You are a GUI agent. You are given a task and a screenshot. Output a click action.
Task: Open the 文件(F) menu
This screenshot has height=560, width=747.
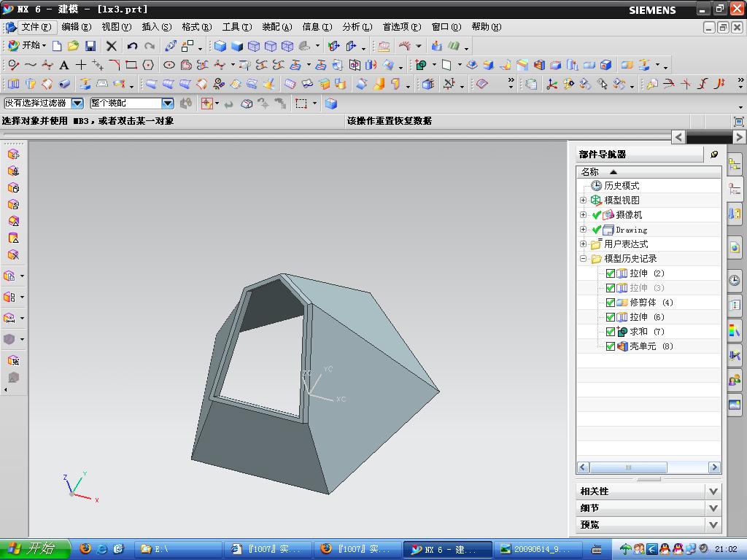pyautogui.click(x=36, y=27)
